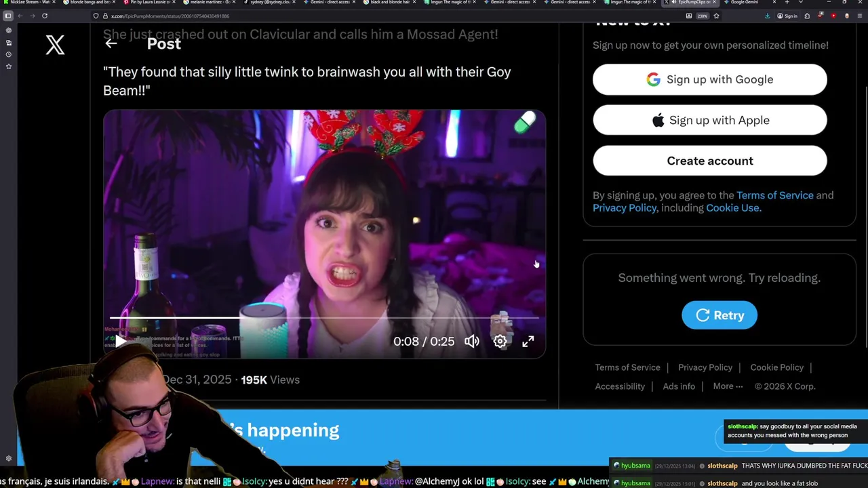
Task: Switch to the blonde bangs tab
Action: 88,3
